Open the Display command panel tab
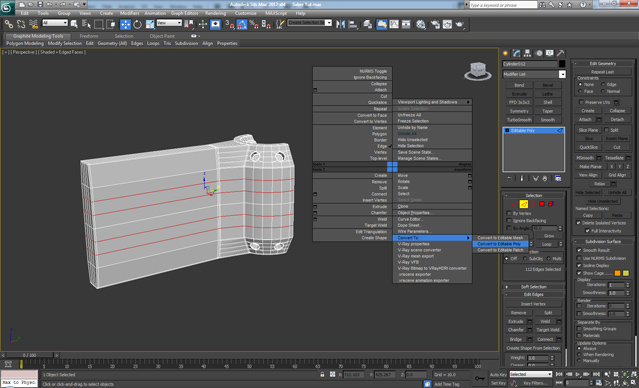 550,53
